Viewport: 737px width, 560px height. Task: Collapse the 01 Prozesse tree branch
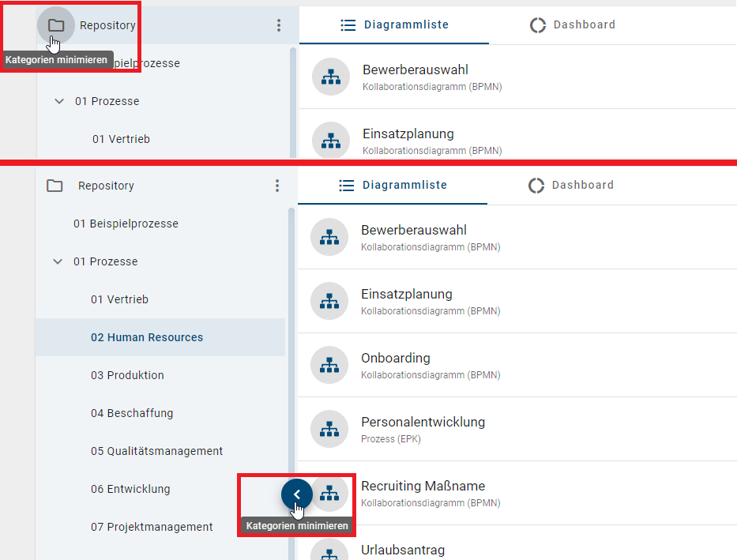coord(58,261)
